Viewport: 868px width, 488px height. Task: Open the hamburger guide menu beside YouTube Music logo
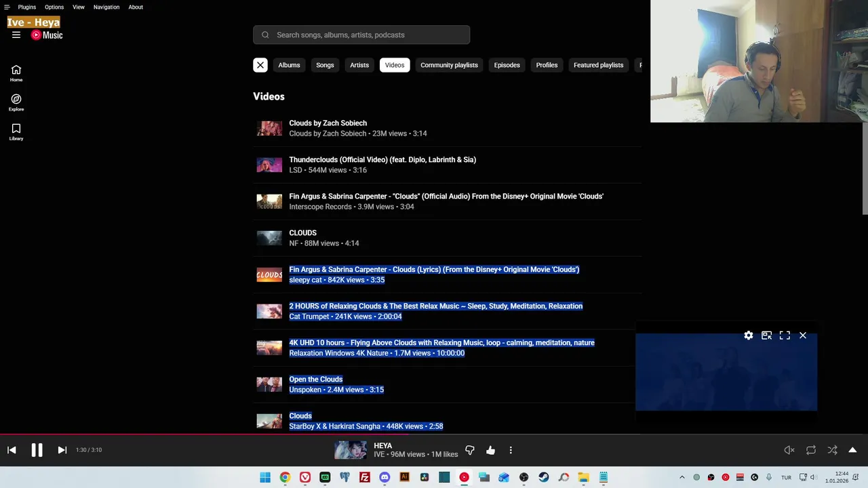(x=16, y=35)
